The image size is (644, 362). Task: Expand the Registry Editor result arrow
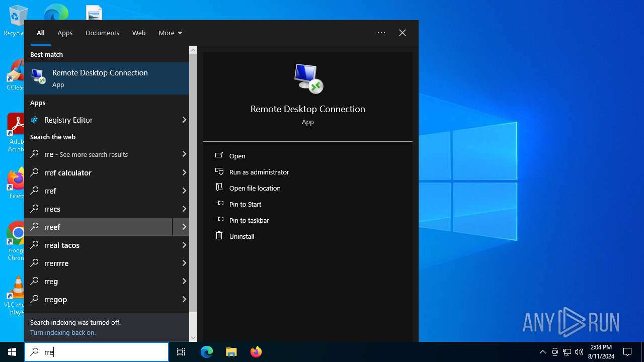184,120
